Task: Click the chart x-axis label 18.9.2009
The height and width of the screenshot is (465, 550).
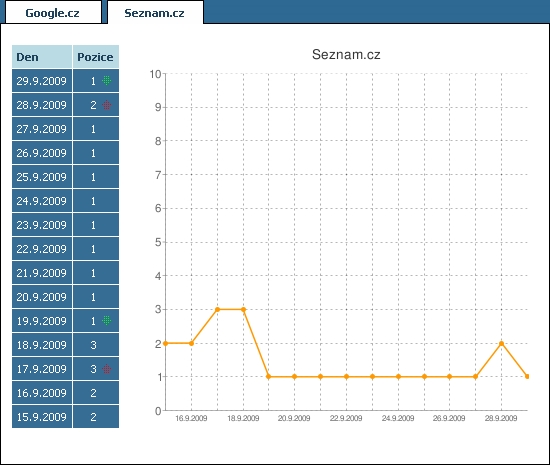Action: point(243,418)
